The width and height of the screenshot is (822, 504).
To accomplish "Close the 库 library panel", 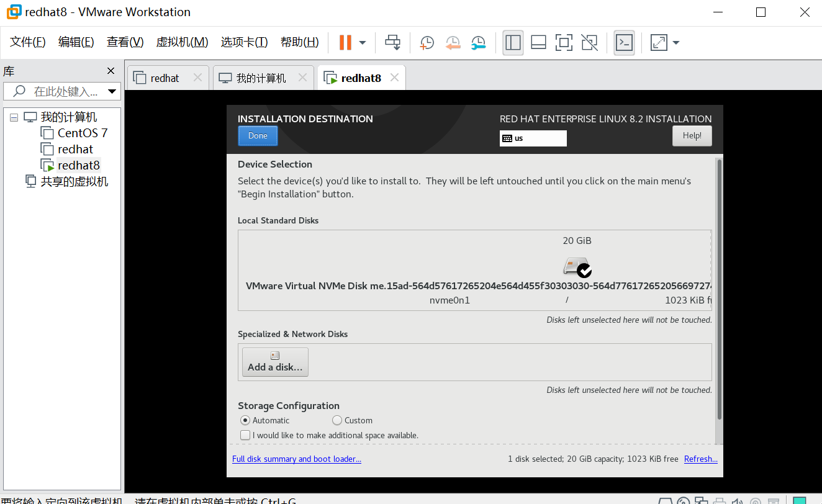I will [111, 71].
